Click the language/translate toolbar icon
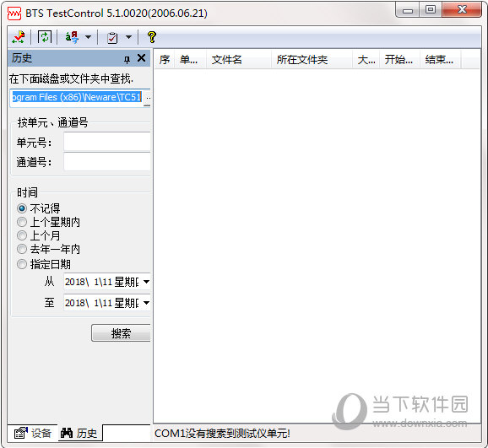The image size is (488, 448). [73, 37]
